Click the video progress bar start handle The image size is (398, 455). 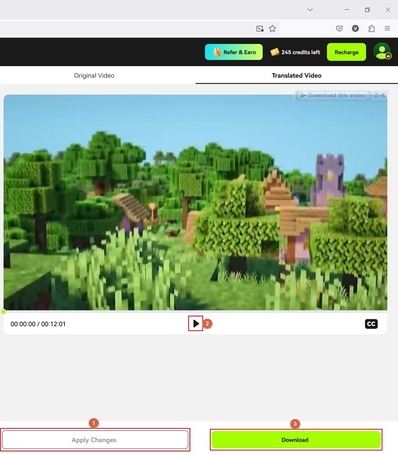4,312
